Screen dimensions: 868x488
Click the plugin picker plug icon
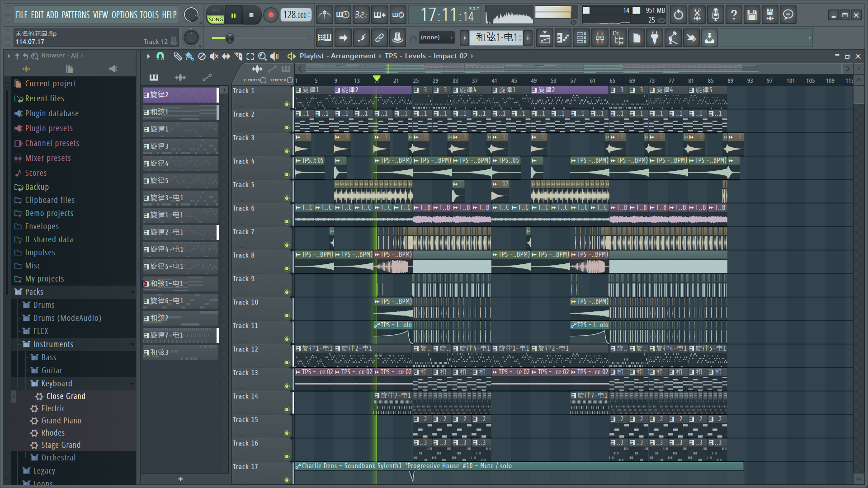[655, 38]
